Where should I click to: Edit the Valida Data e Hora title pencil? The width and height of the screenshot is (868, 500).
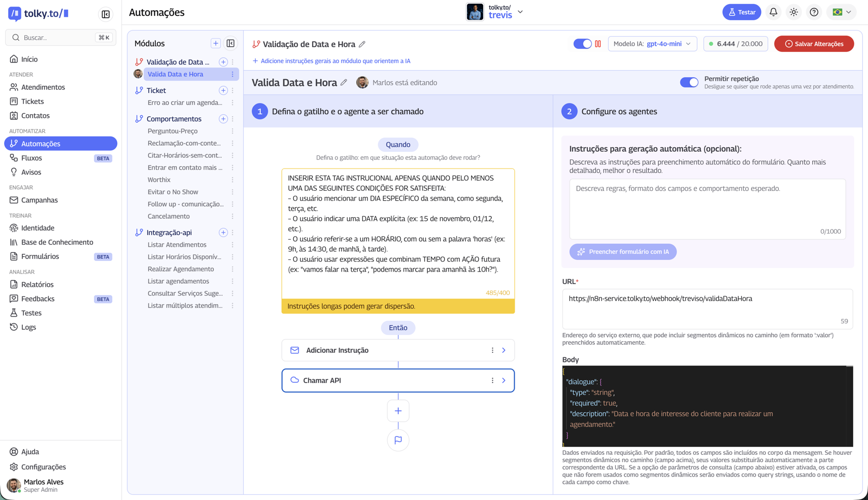coord(344,83)
